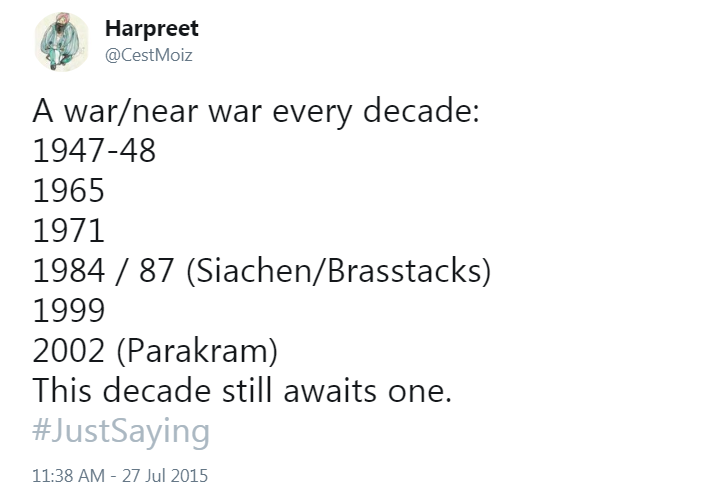The width and height of the screenshot is (705, 493).
Task: Click the number 87 after the slash
Action: pyautogui.click(x=157, y=271)
